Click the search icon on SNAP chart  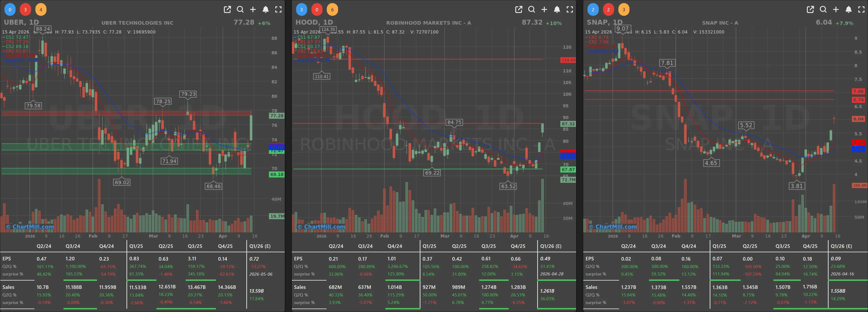pos(823,9)
